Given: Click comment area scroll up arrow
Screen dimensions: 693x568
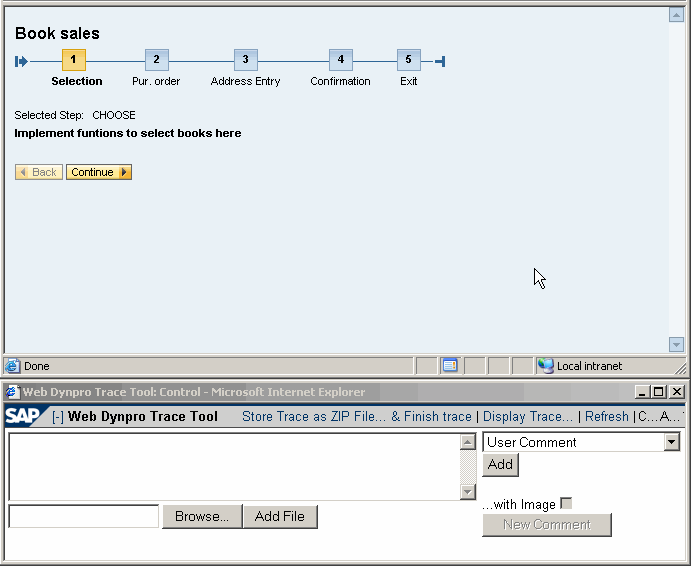Looking at the screenshot, I should click(468, 442).
